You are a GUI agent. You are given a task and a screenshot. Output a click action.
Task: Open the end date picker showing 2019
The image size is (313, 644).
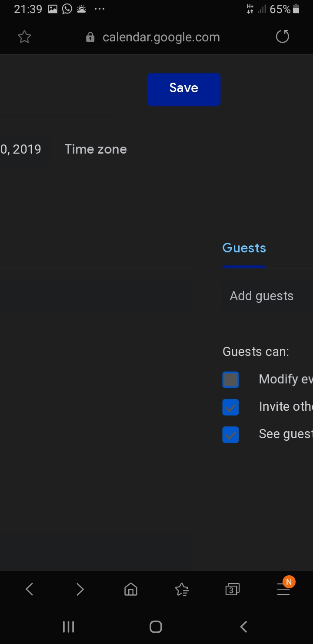click(x=22, y=149)
